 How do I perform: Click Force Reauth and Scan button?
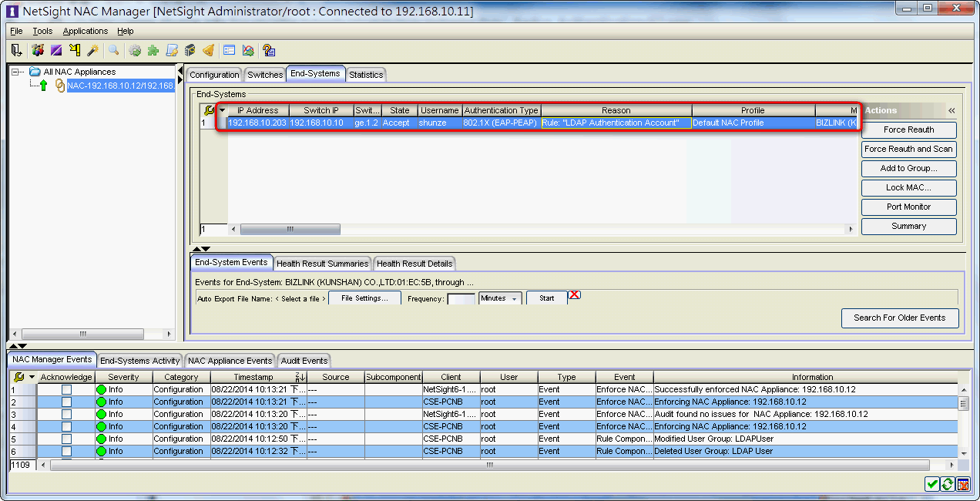click(909, 149)
